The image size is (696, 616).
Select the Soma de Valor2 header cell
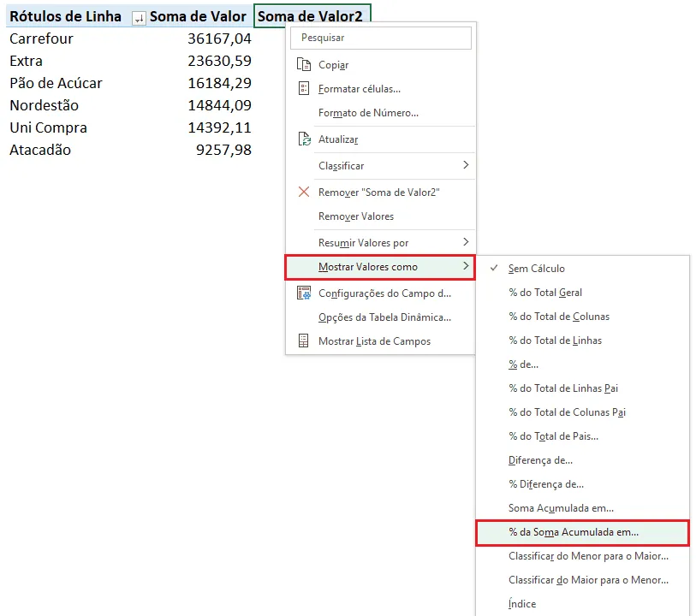[312, 16]
